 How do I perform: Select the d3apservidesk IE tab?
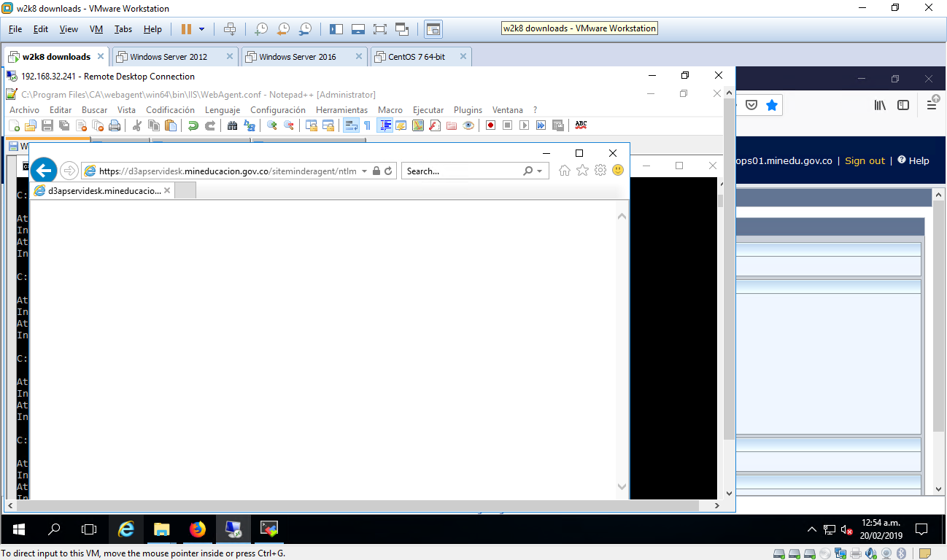102,191
